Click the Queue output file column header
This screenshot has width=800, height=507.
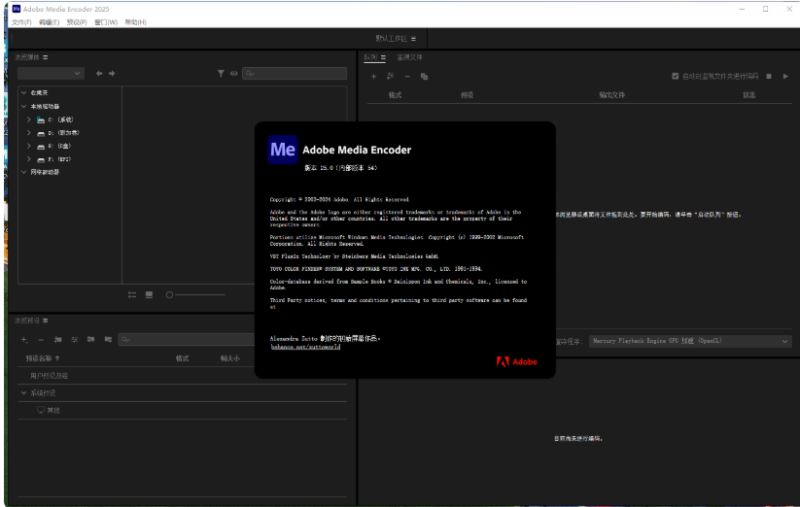click(x=612, y=95)
